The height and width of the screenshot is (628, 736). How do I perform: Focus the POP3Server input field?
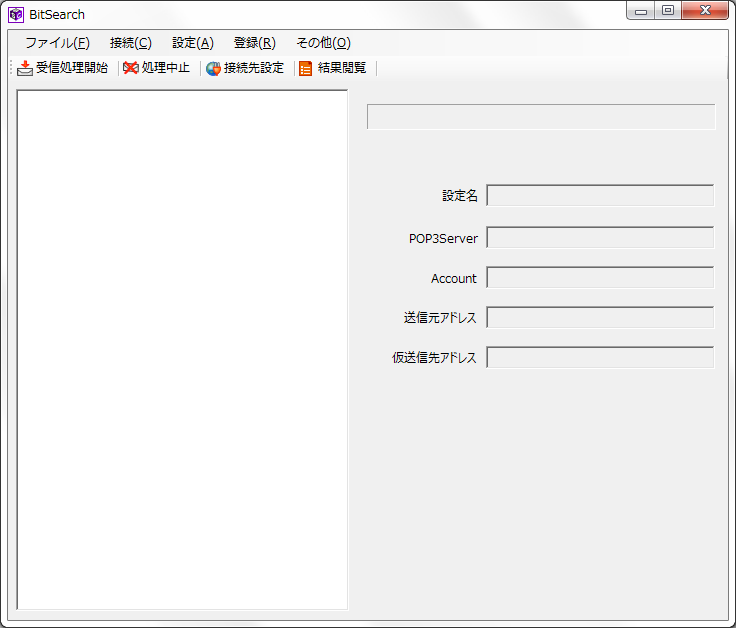pyautogui.click(x=600, y=238)
